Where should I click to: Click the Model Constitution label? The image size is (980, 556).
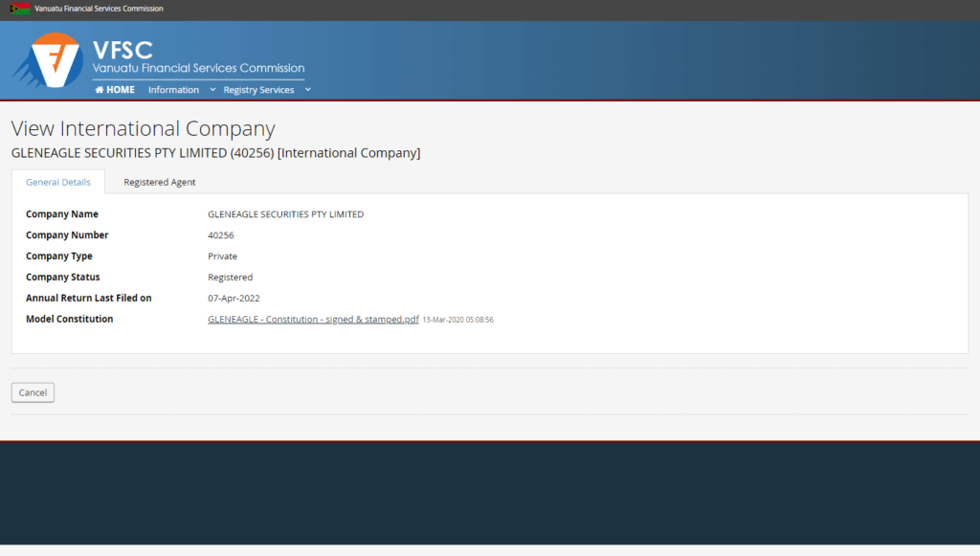pos(69,320)
